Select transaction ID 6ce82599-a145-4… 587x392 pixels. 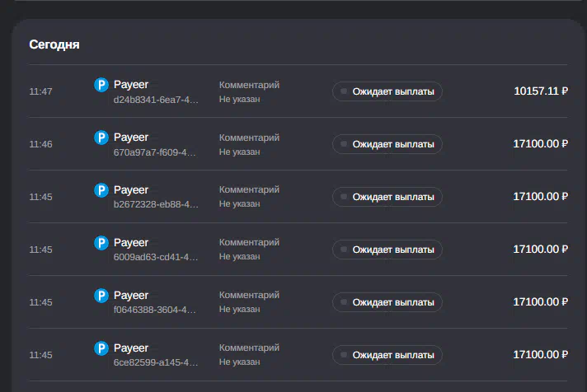click(x=156, y=363)
